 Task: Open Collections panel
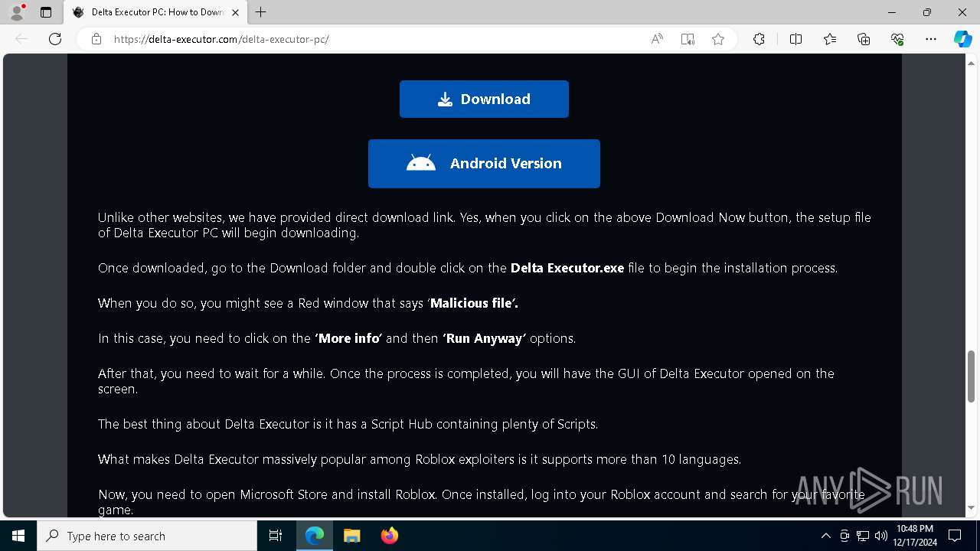(864, 39)
